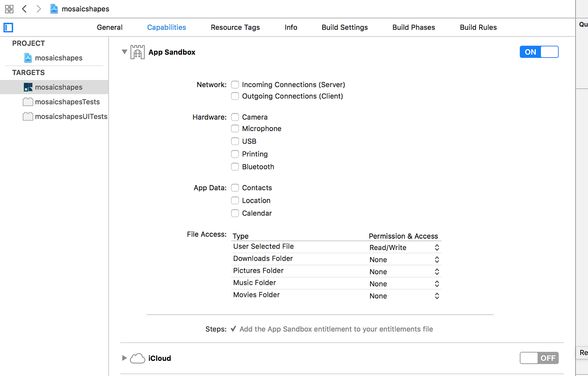Click the Add the App Sandbox entitlement step text
Image resolution: width=588 pixels, height=376 pixels.
(336, 329)
